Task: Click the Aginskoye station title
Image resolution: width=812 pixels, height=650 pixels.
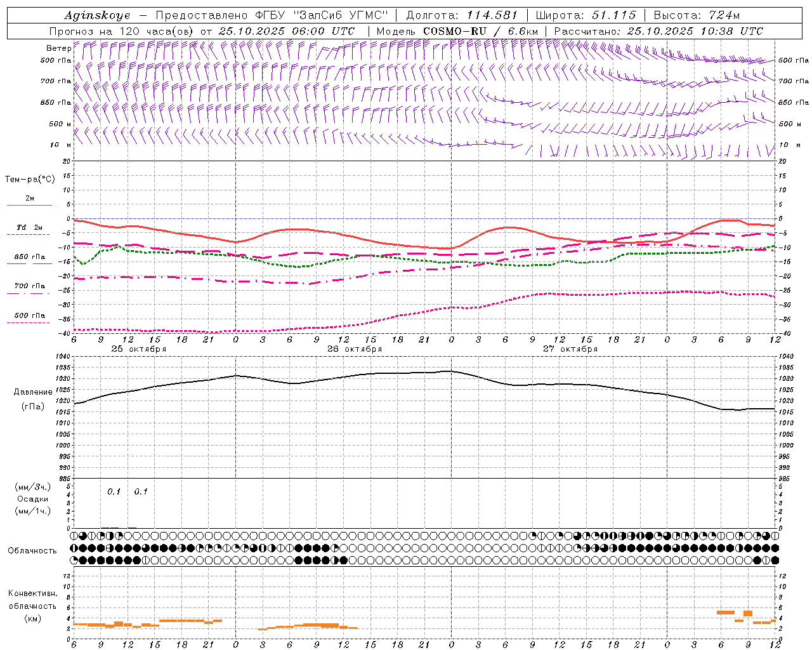Action: point(97,15)
